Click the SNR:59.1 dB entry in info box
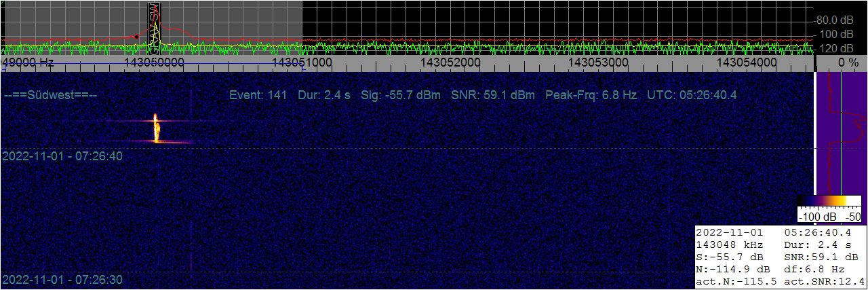Image resolution: width=868 pixels, height=290 pixels. tap(821, 257)
